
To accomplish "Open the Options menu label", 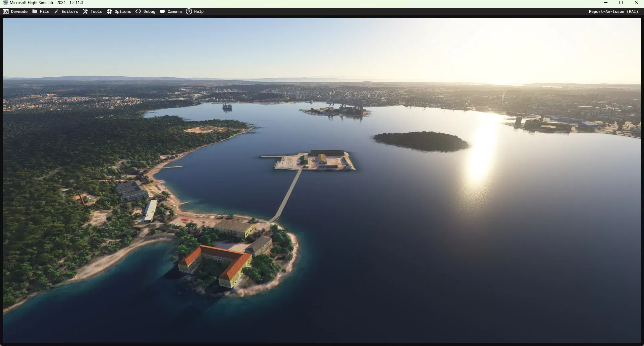I will [x=123, y=11].
